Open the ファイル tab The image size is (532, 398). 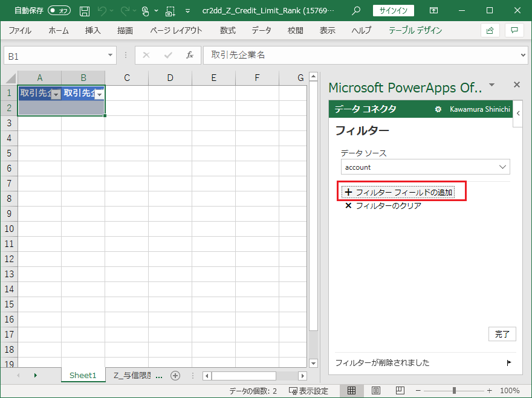coord(20,31)
